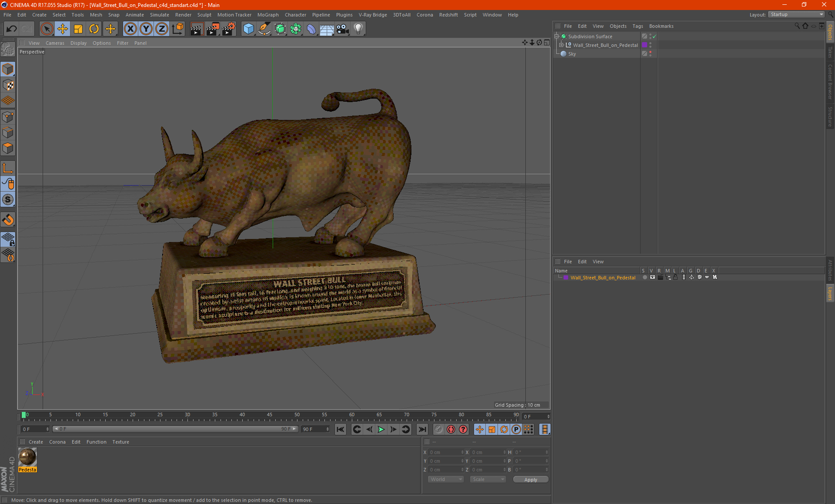Select the Spline Pen tool icon

264,29
